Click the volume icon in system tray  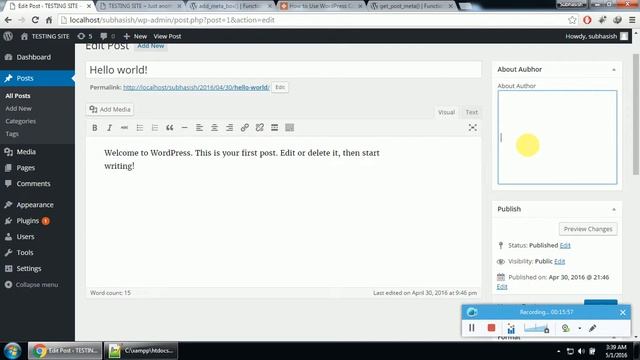coord(581,351)
